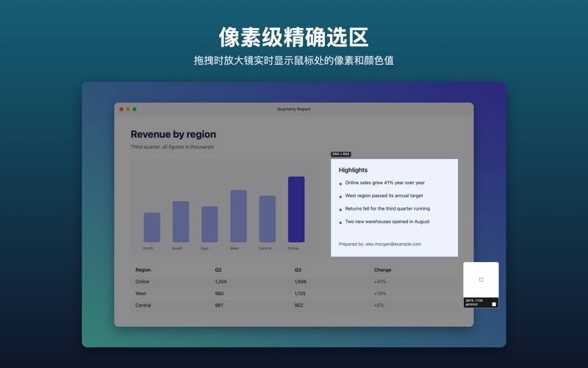
Task: Click the +5% change value
Action: click(x=379, y=305)
